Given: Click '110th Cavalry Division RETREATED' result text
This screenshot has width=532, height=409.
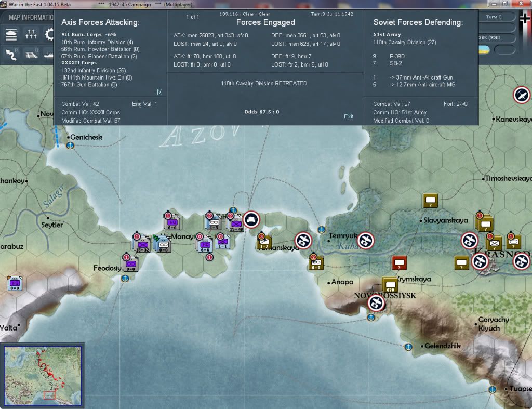Looking at the screenshot, I should 264,83.
